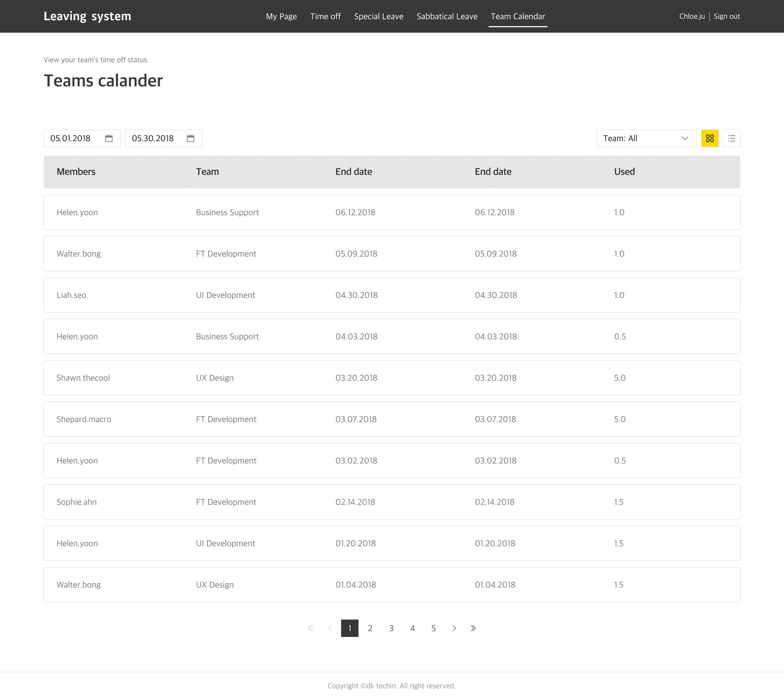This screenshot has width=784, height=699.
Task: Go to previous page arrow
Action: [330, 628]
